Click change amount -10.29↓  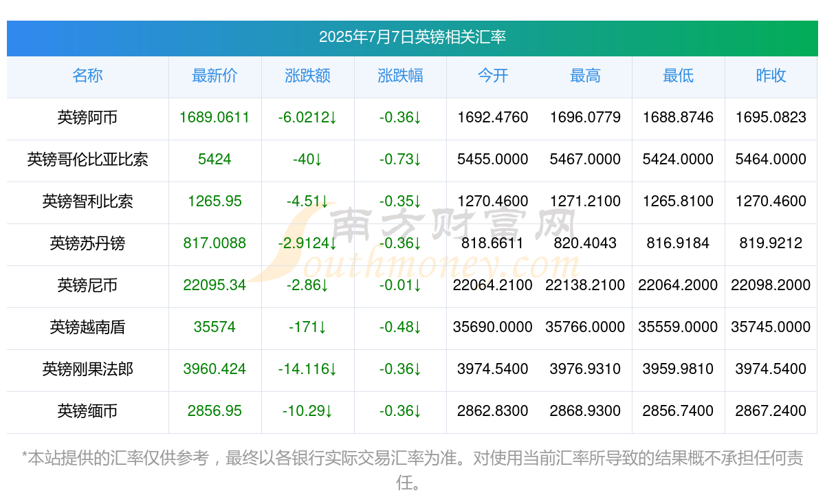(x=307, y=411)
